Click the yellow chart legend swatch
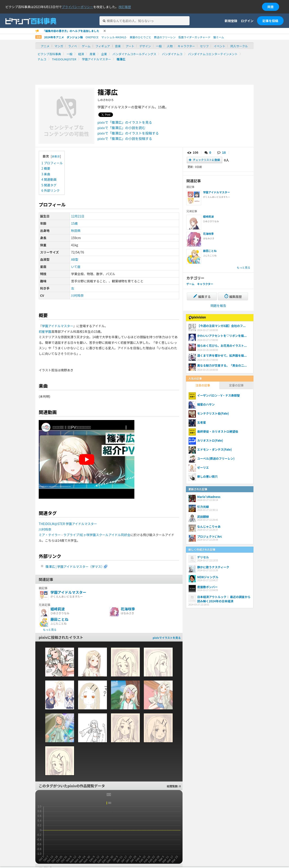Screen dimensions: 289x868 click(107, 803)
